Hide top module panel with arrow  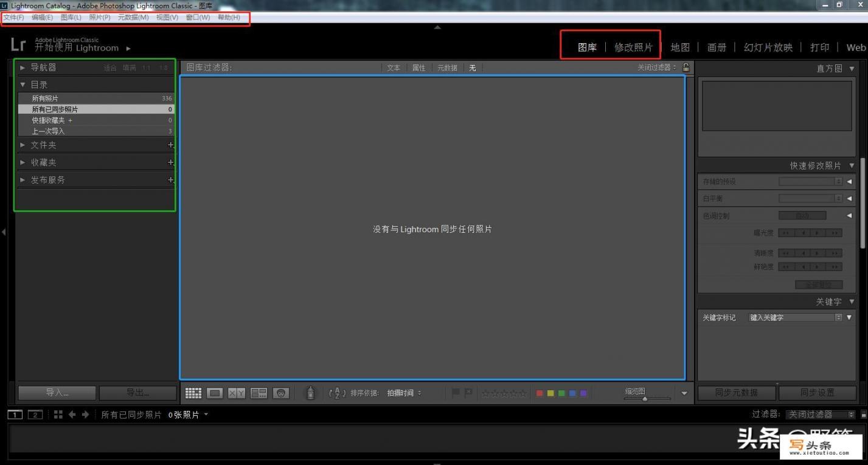437,27
